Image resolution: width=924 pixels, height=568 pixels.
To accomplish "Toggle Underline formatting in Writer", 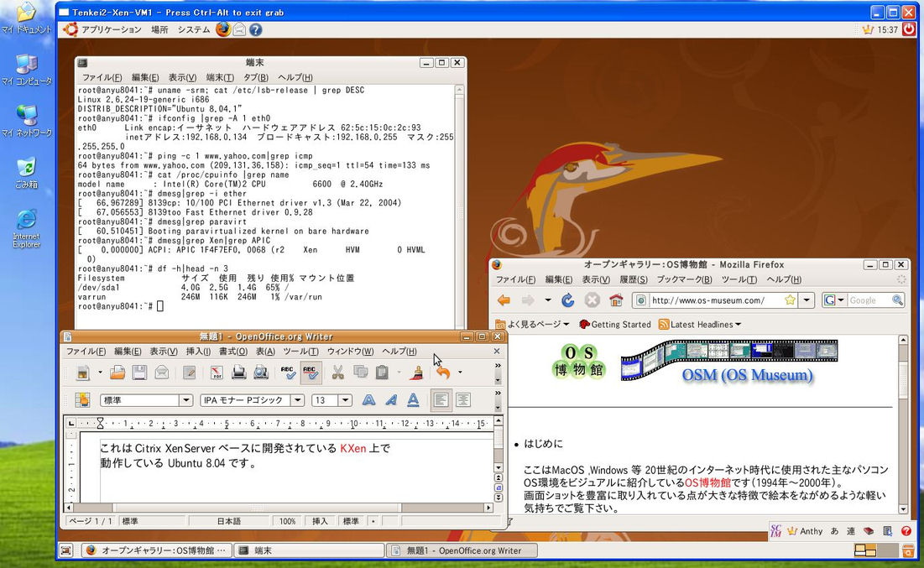I will point(413,400).
